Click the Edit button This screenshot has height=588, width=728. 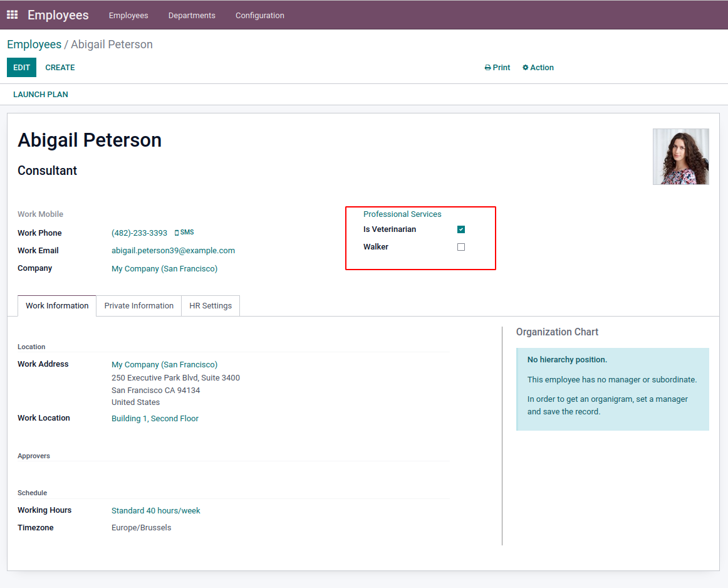(21, 68)
